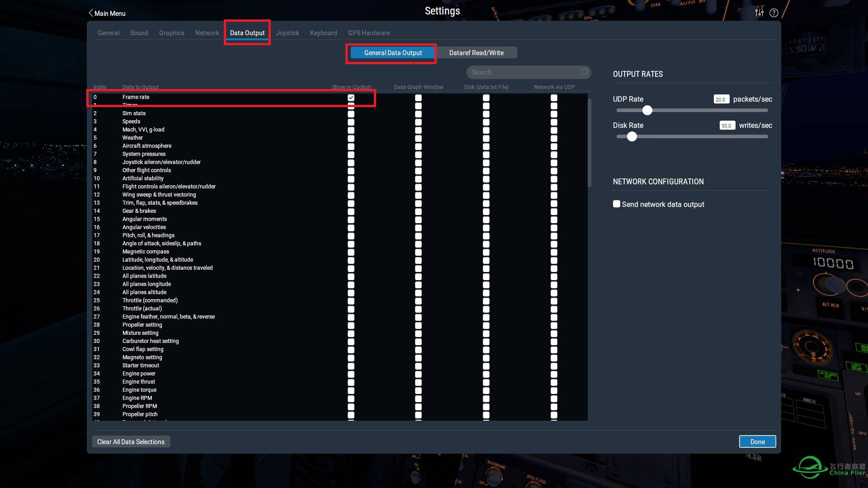Enable Network via UDP for Sim stats
The width and height of the screenshot is (868, 488).
tap(554, 113)
